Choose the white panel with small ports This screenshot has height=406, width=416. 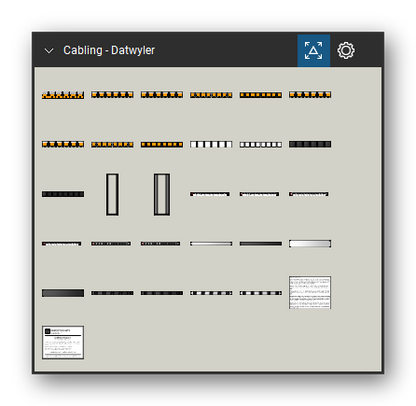click(260, 144)
